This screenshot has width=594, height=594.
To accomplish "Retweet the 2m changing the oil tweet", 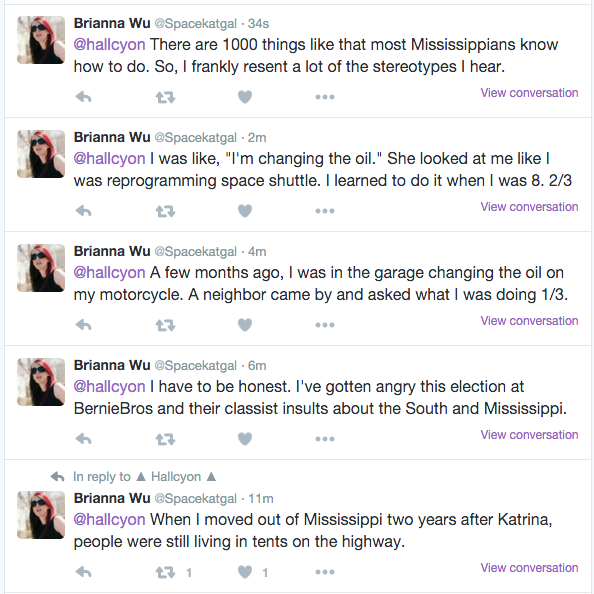I will tap(165, 211).
